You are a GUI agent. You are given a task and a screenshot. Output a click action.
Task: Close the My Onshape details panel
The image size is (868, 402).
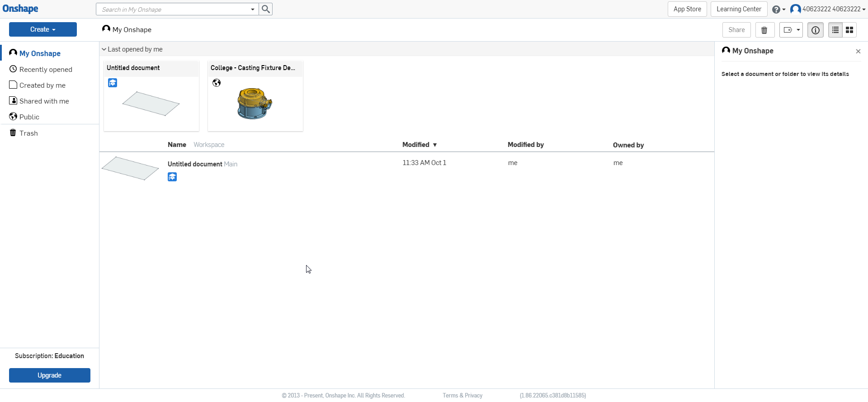[858, 52]
